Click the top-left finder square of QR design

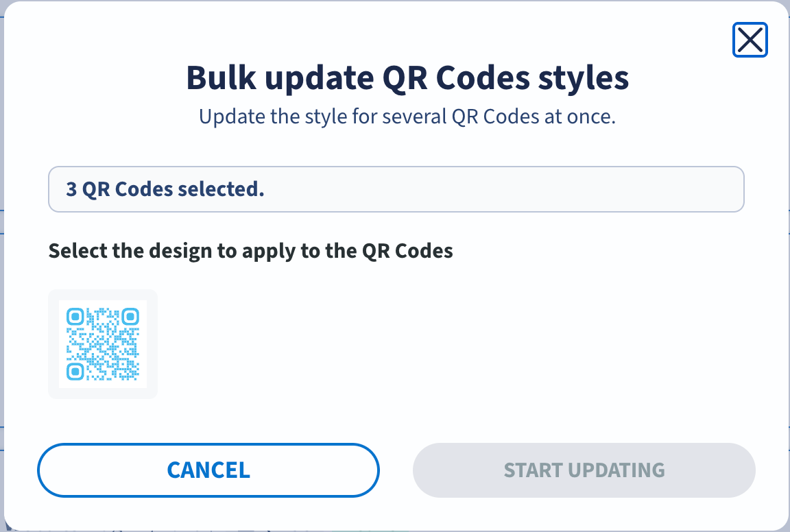pos(75,316)
